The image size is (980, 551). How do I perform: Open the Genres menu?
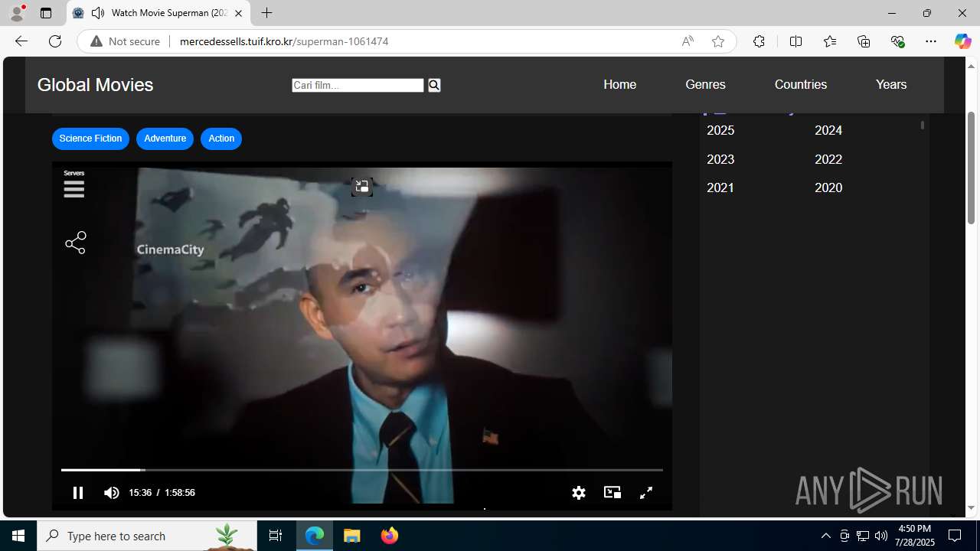(x=705, y=84)
